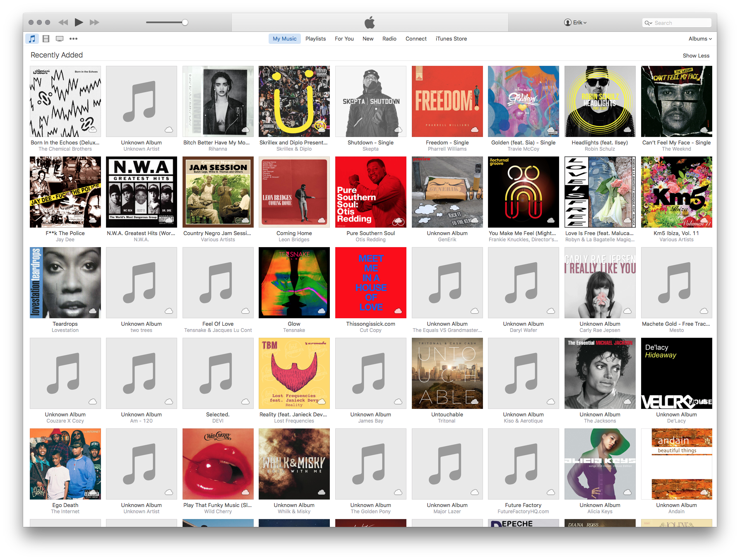Open Wild Cherry Play That Funky Music cover
Viewport: 740px width, 560px height.
[218, 464]
